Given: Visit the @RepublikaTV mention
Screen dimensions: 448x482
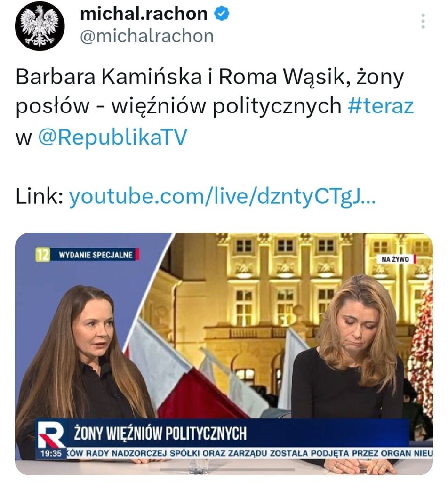Looking at the screenshot, I should [x=112, y=137].
